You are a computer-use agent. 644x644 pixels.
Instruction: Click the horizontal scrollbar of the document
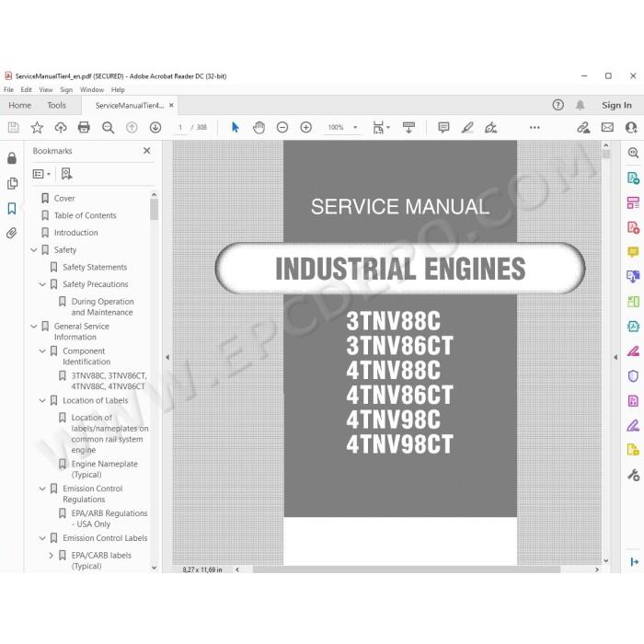(407, 569)
